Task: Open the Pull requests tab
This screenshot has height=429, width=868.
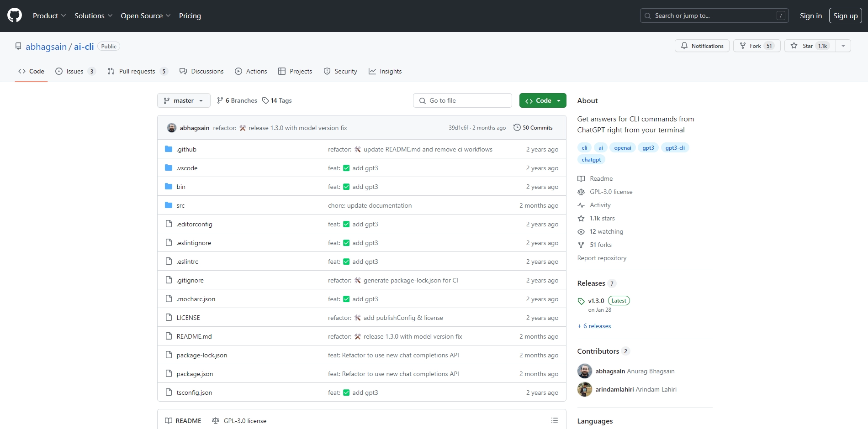Action: [138, 71]
